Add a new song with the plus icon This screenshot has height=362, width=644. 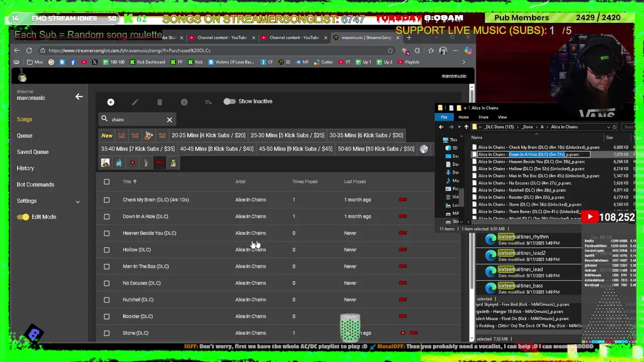pyautogui.click(x=111, y=102)
